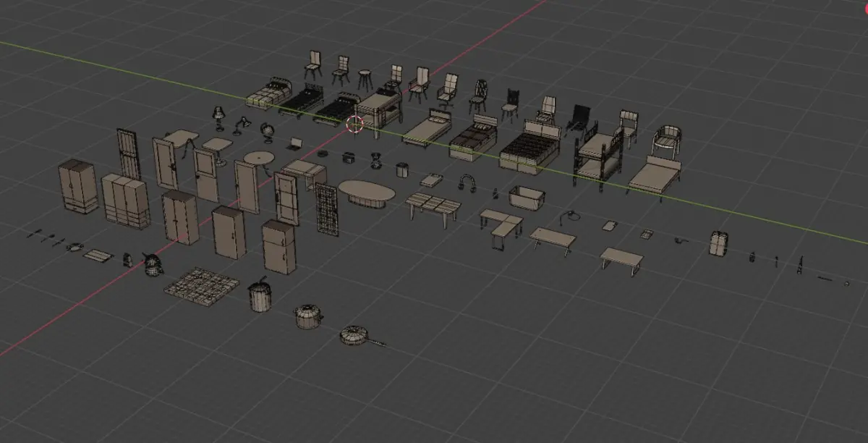868x443 pixels.
Task: Select the frying pan model
Action: [362, 337]
